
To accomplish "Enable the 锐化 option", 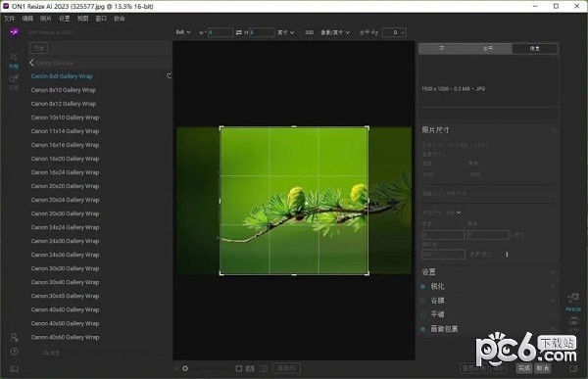I will coord(423,286).
